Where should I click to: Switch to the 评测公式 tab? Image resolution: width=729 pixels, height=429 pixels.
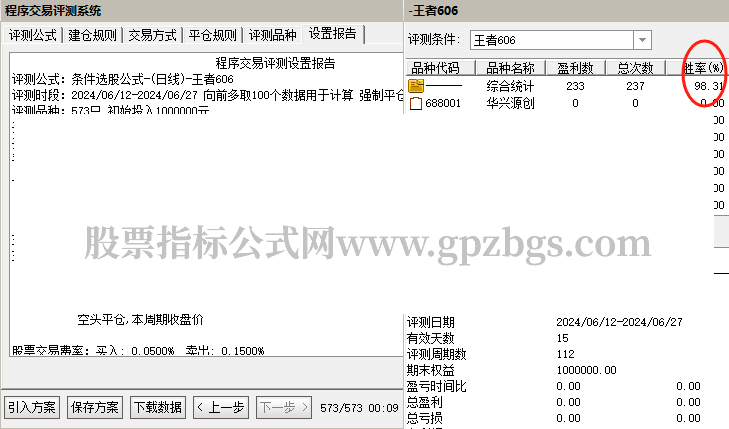pyautogui.click(x=33, y=35)
